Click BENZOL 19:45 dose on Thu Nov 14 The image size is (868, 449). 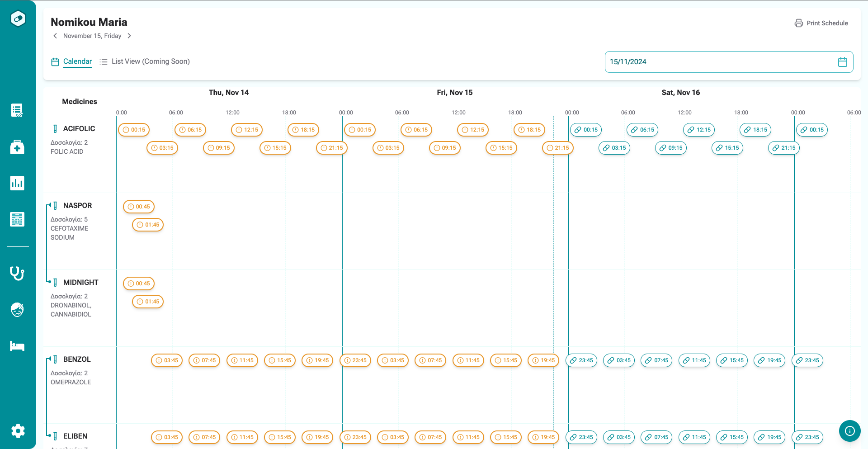point(317,360)
